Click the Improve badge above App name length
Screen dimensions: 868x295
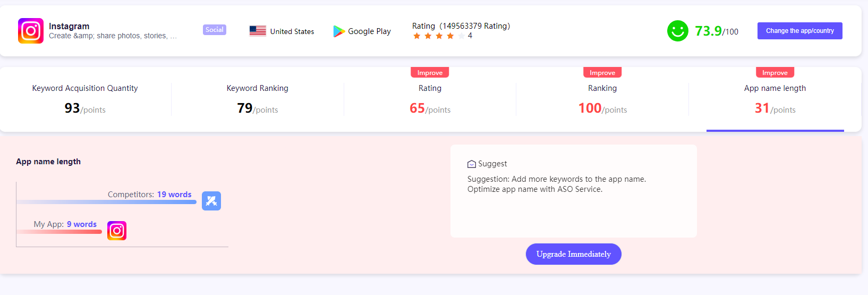point(775,72)
